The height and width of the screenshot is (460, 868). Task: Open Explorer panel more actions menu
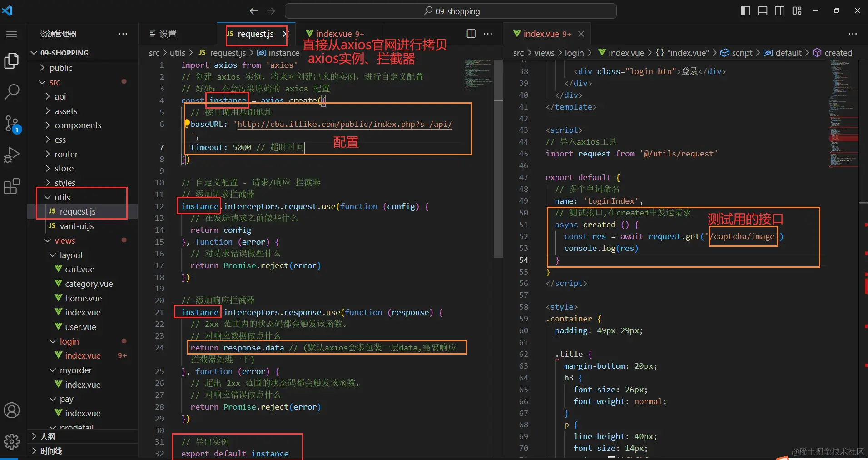coord(123,34)
